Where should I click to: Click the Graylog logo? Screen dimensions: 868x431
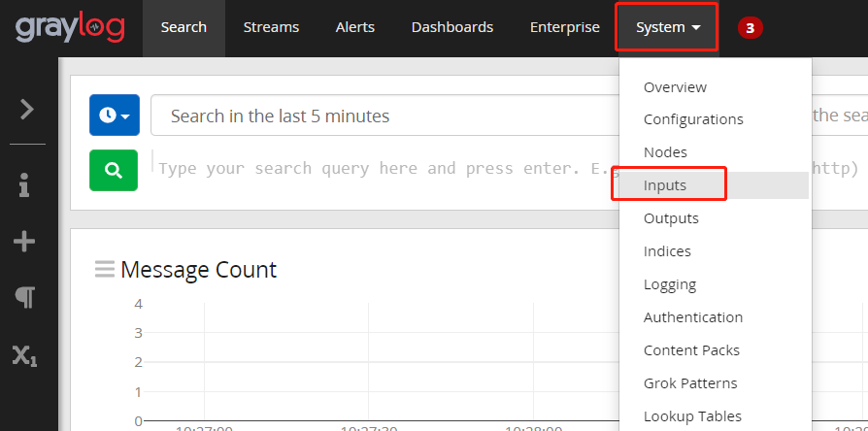(x=70, y=28)
